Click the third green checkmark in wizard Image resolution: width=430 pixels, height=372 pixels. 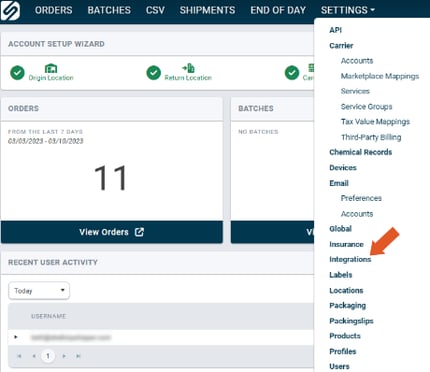(x=292, y=73)
